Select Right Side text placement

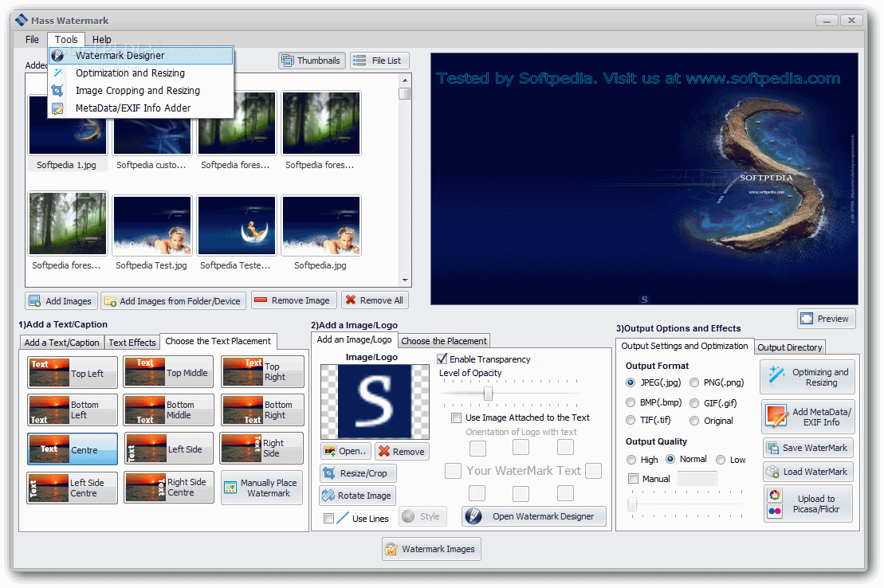[x=261, y=449]
